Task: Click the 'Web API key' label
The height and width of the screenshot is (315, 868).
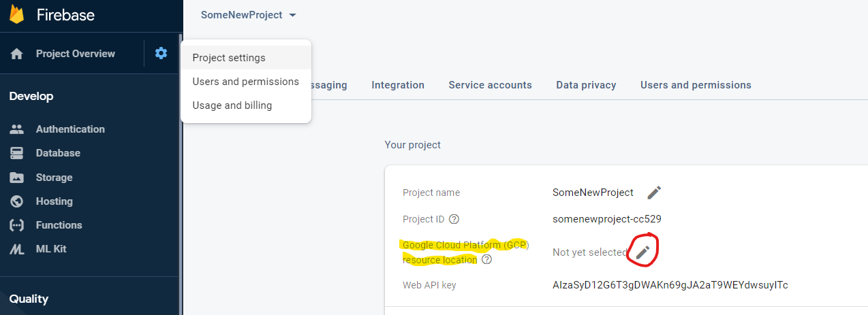Action: tap(429, 285)
